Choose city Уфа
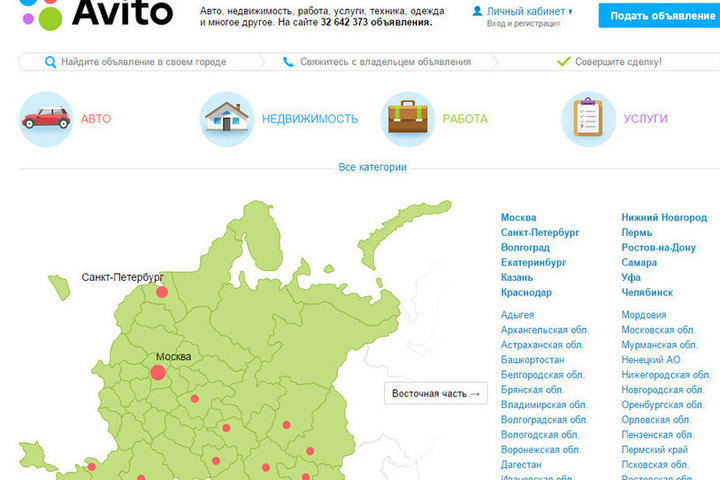The image size is (720, 480). (631, 278)
